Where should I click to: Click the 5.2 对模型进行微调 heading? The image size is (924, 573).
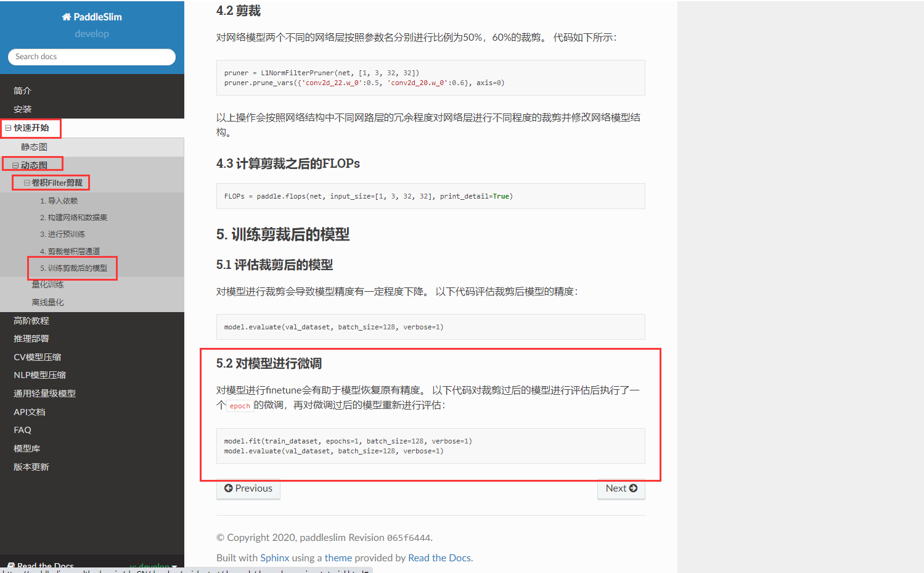[269, 364]
